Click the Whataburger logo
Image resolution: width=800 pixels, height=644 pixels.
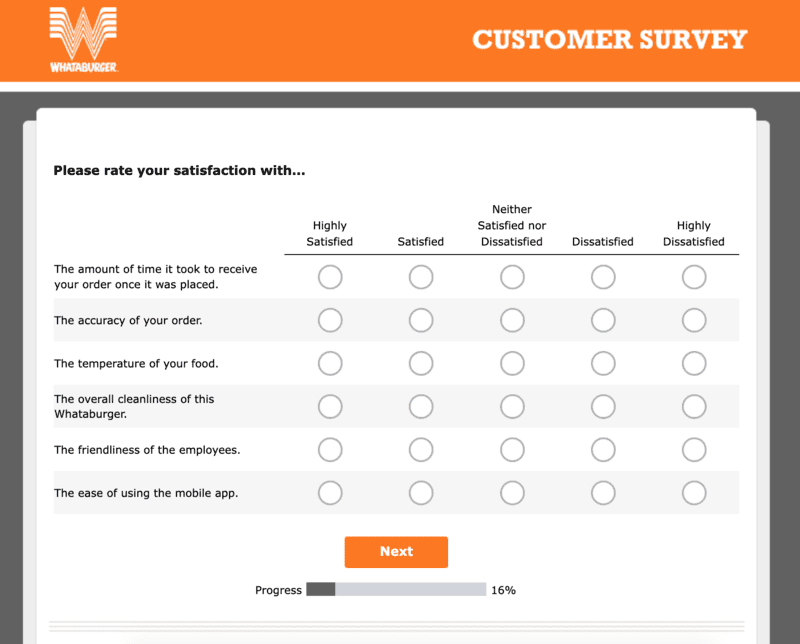[84, 39]
